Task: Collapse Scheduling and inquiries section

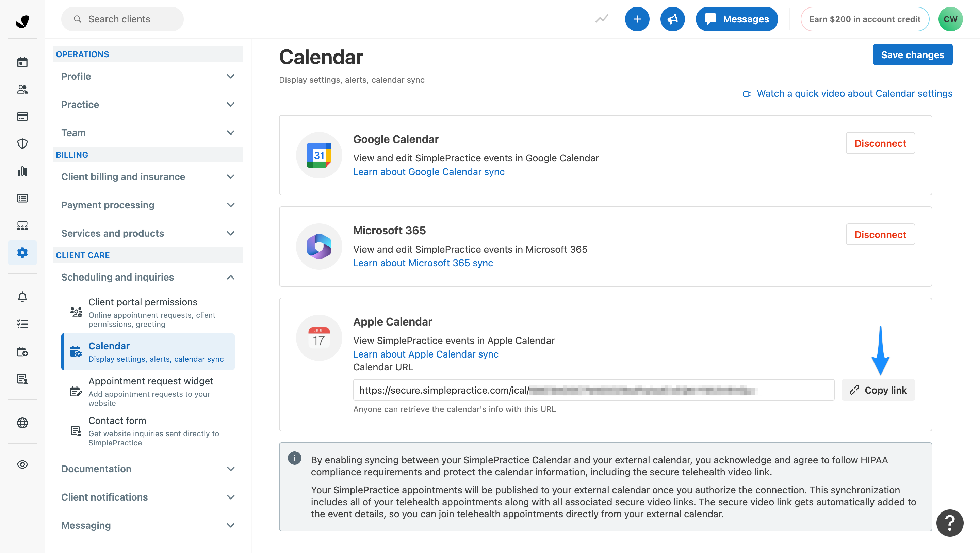Action: point(148,277)
